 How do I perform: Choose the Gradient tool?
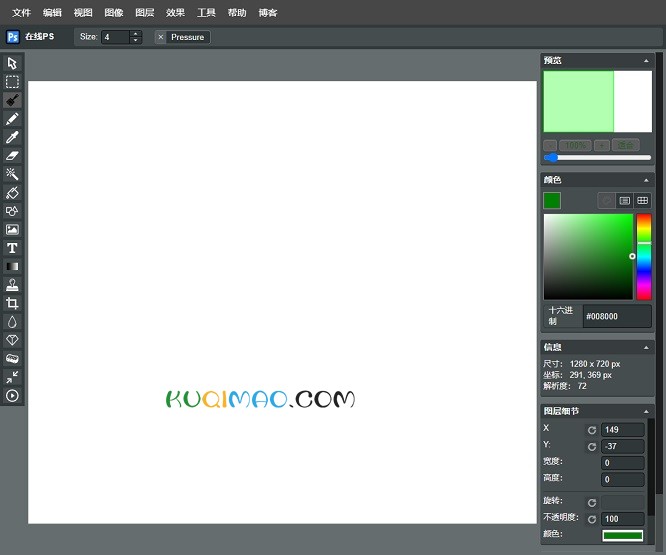click(x=12, y=266)
